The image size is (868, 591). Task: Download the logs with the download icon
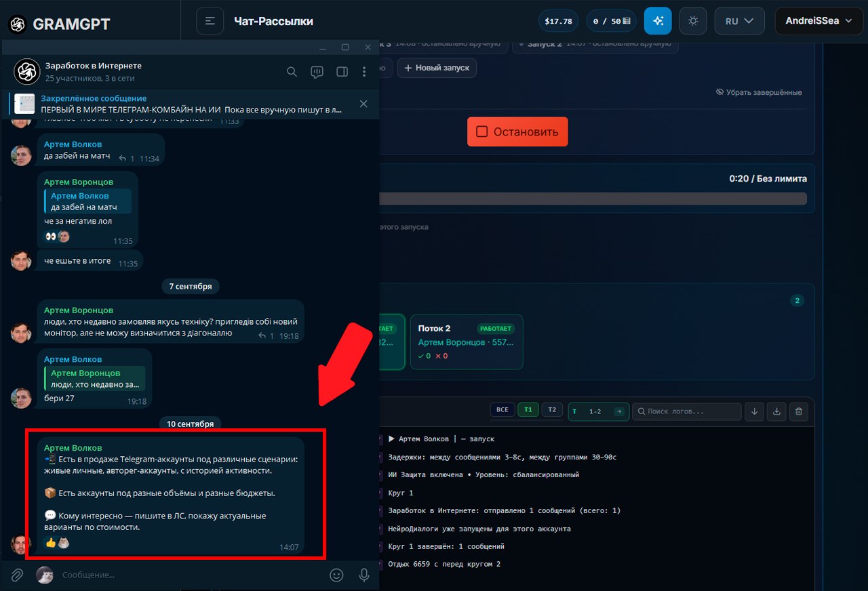pos(776,411)
